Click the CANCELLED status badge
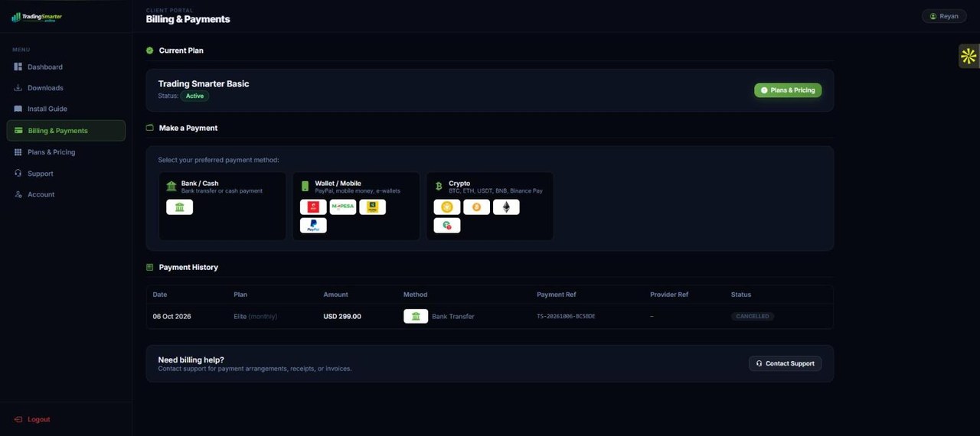 point(753,317)
